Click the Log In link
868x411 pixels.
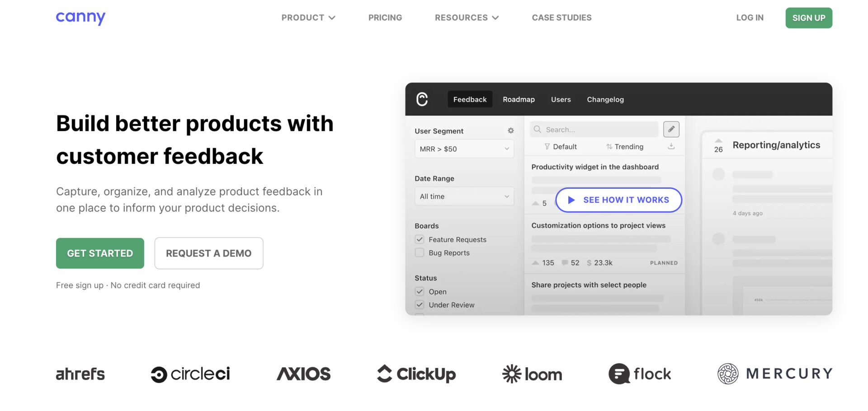pos(750,18)
